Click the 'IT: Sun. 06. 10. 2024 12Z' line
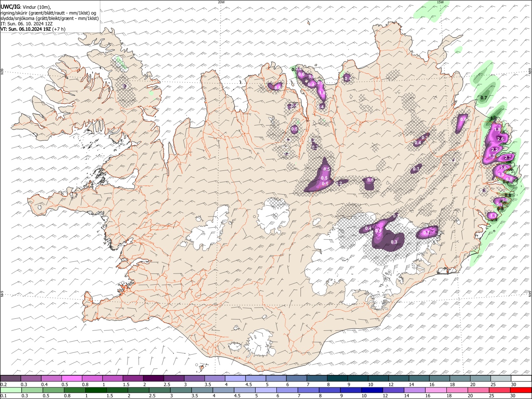532x399 pixels. 27,24
